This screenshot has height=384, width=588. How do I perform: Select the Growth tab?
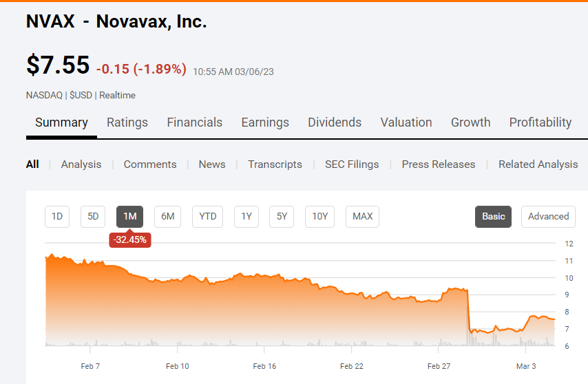point(471,122)
